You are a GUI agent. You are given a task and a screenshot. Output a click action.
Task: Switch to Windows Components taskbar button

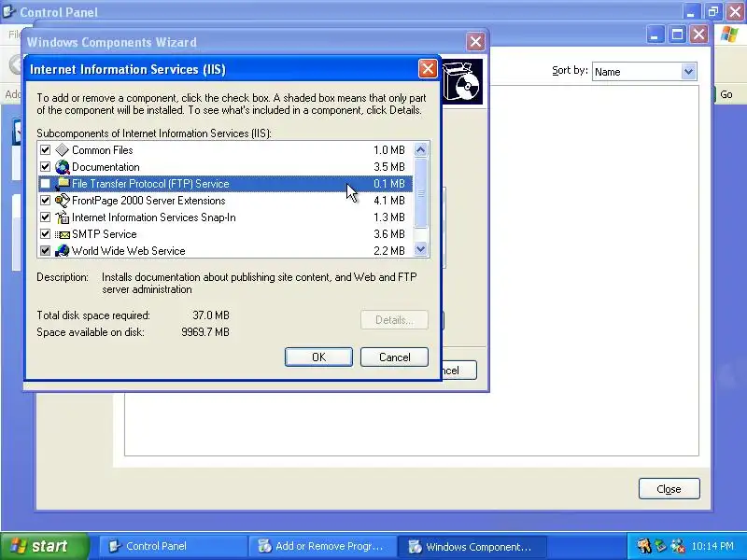472,546
